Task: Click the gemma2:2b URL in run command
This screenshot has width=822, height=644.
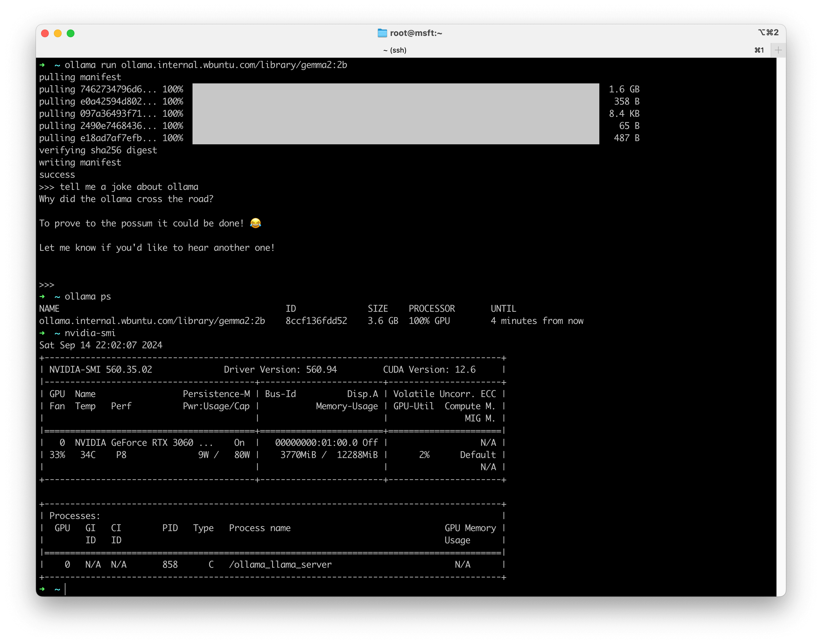Action: [x=234, y=65]
